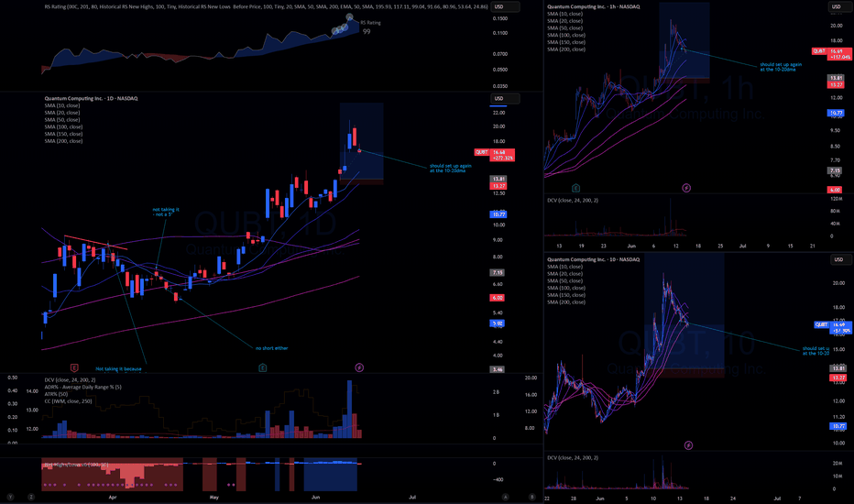The height and width of the screenshot is (504, 854).
Task: Select the DCV indicator legend on the 1h chart
Action: (x=573, y=201)
